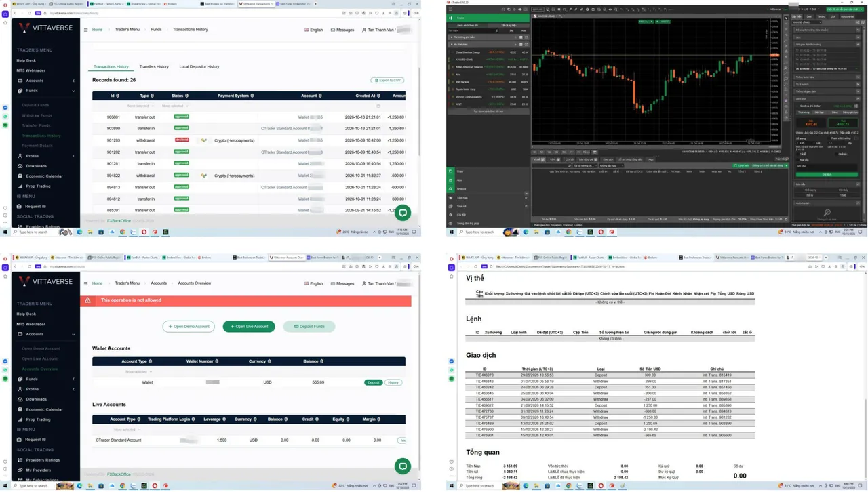The height and width of the screenshot is (492, 868).
Task: Open hamburger menu in Transactions History window
Action: (x=86, y=30)
